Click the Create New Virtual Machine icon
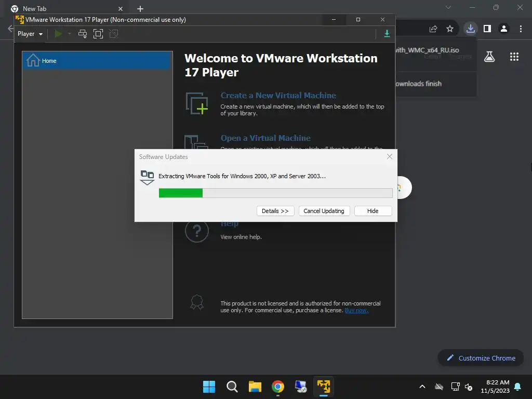 pos(197,103)
